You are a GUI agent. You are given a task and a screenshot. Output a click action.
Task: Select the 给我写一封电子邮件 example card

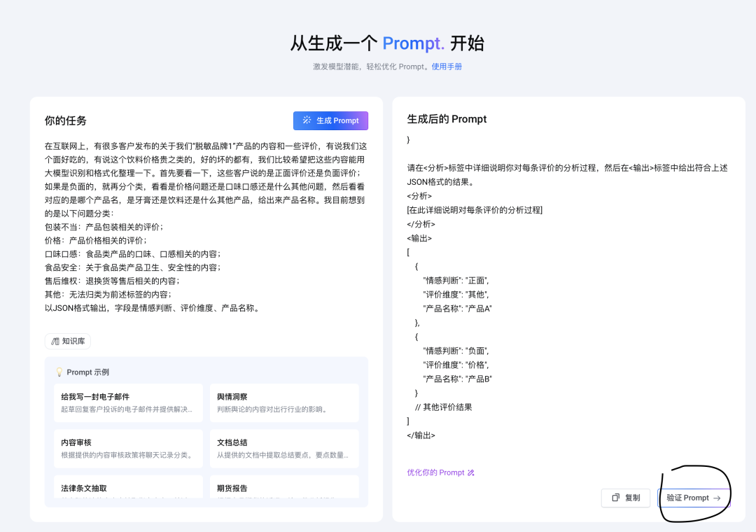(127, 403)
